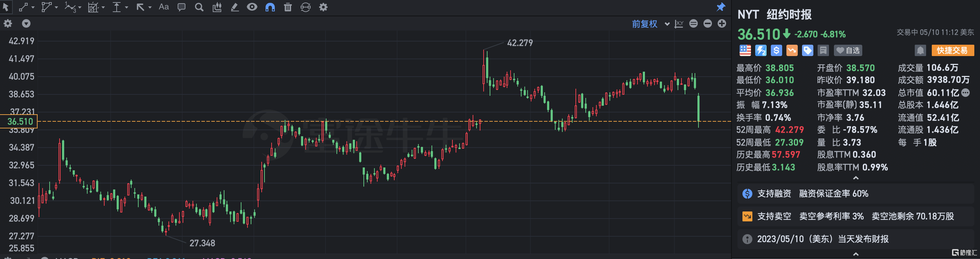Open the 2023/05/10 earnings release notice

856,239
